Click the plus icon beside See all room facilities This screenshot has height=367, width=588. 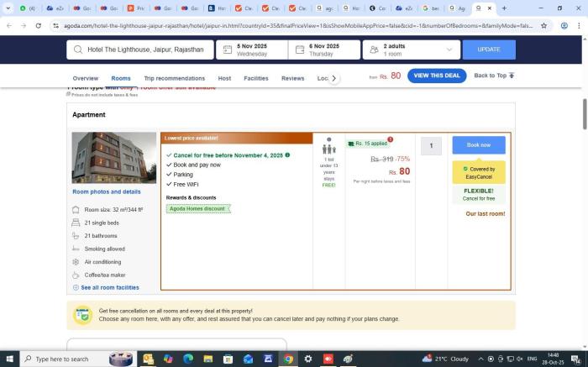pyautogui.click(x=76, y=287)
